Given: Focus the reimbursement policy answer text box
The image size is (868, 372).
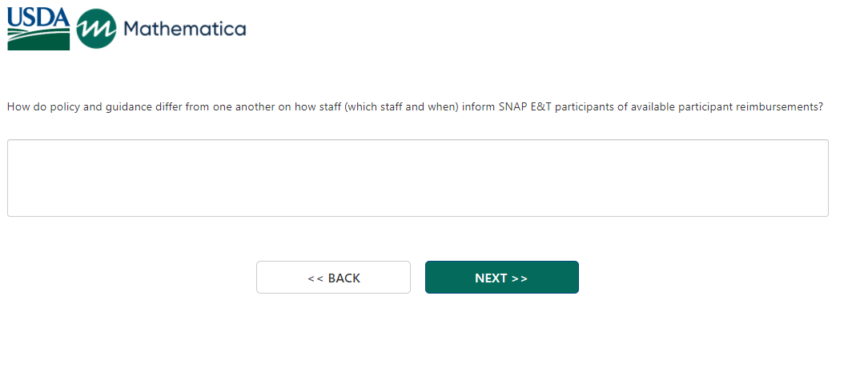Looking at the screenshot, I should click(x=417, y=178).
